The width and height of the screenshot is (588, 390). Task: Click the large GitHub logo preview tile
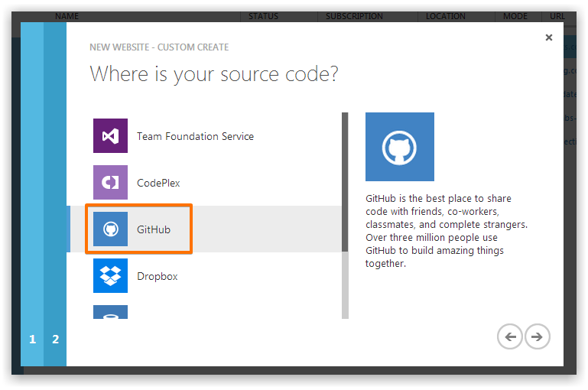(x=400, y=147)
